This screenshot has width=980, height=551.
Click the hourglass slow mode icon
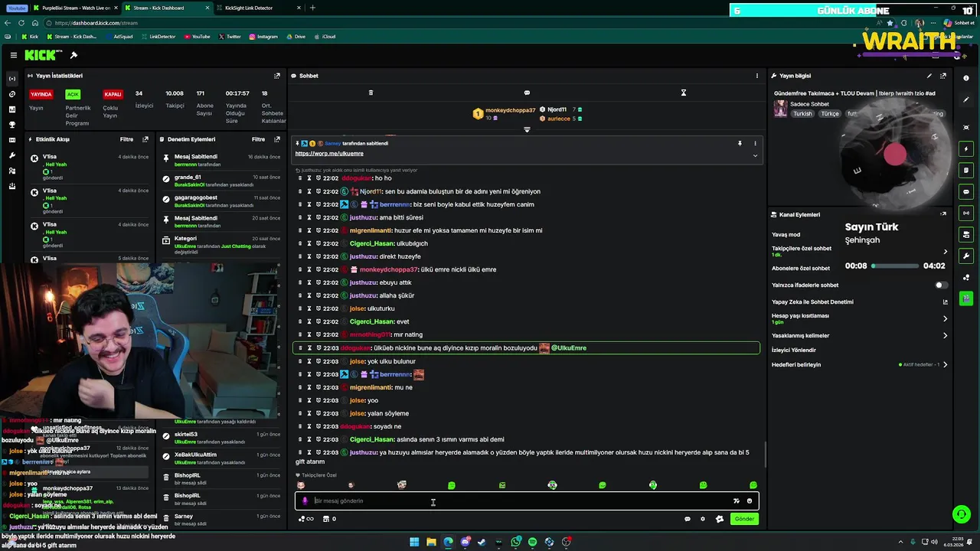(x=684, y=93)
